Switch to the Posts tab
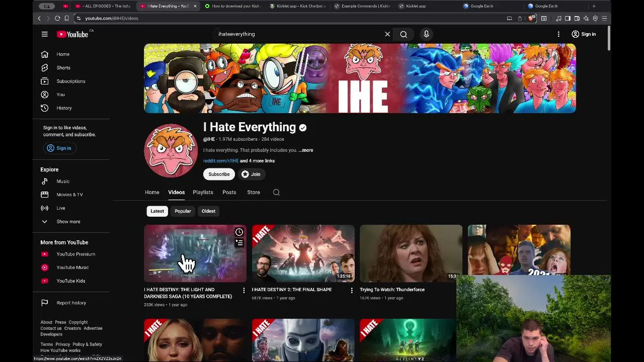 229,193
